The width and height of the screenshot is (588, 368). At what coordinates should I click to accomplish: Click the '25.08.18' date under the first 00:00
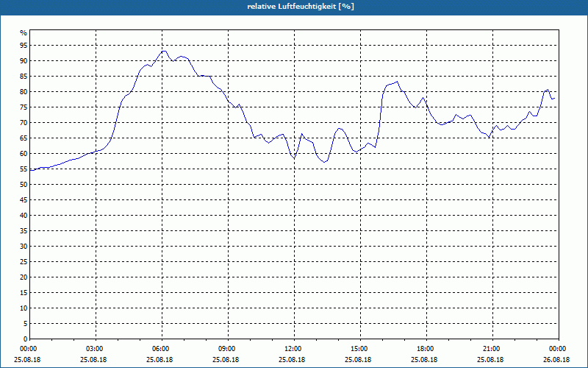[x=27, y=360]
